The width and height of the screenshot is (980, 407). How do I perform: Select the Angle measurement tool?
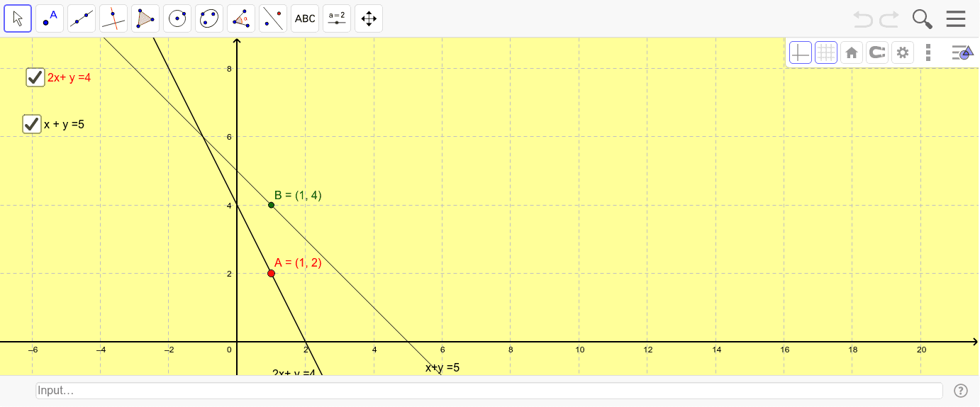click(241, 18)
